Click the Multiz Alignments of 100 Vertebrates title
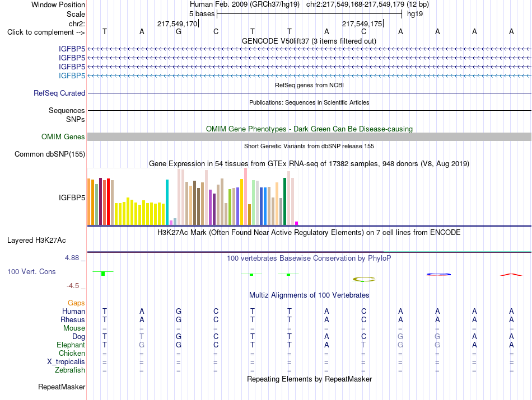532x400 pixels. (309, 295)
